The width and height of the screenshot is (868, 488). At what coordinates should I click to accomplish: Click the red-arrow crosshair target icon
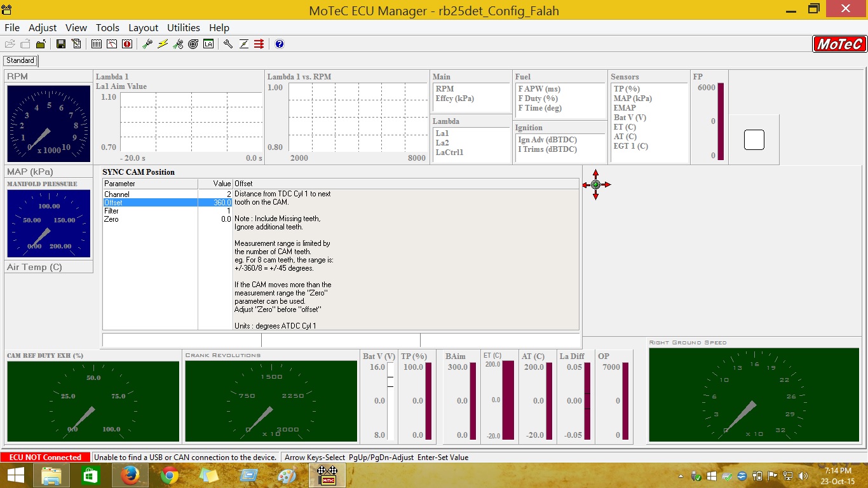coord(596,185)
